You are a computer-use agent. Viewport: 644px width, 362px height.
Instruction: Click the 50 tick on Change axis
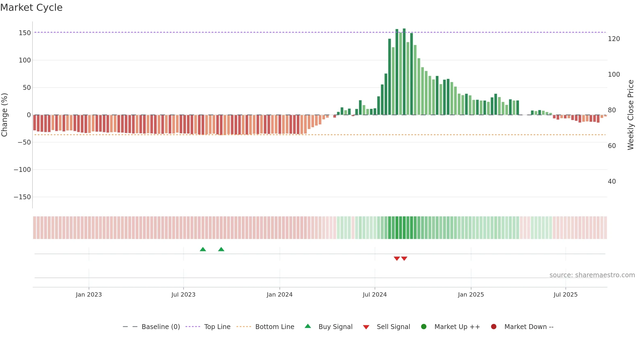click(x=27, y=88)
